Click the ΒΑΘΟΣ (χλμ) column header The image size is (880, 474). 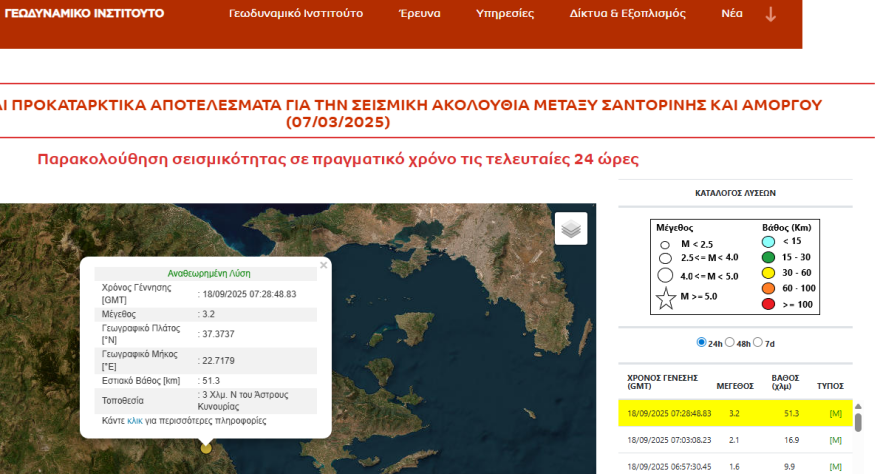click(x=785, y=382)
